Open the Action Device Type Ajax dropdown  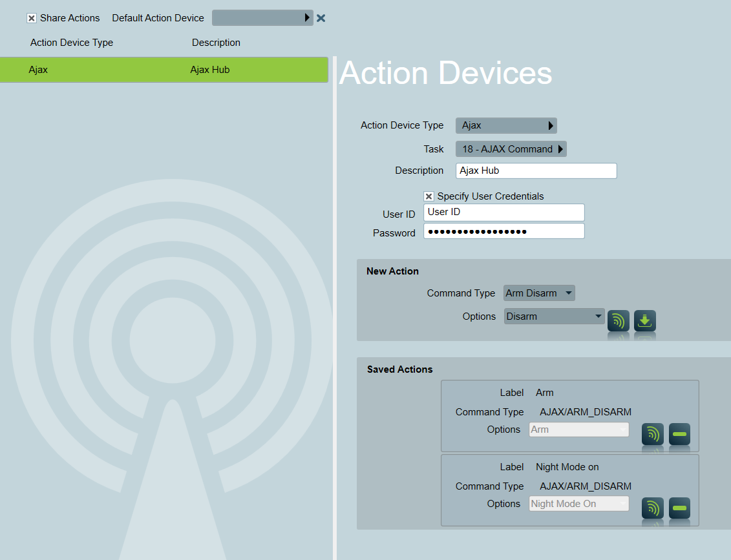[506, 125]
